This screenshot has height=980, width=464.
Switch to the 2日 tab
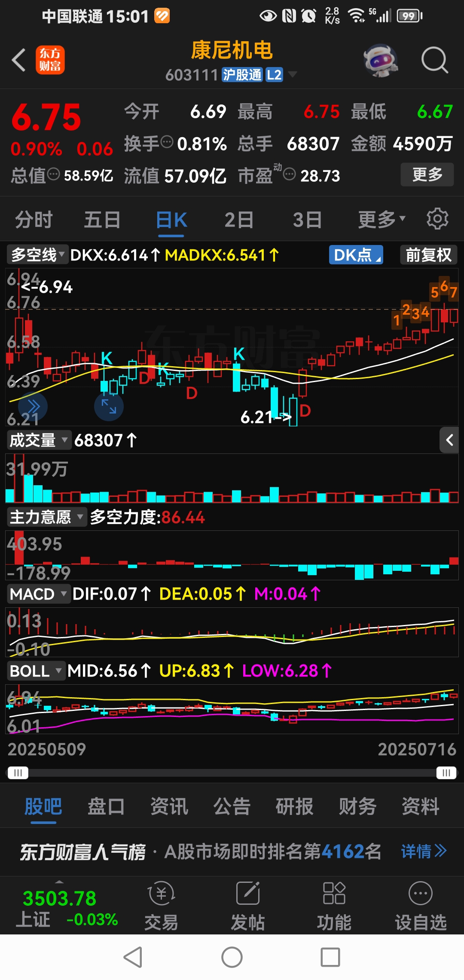pyautogui.click(x=239, y=220)
